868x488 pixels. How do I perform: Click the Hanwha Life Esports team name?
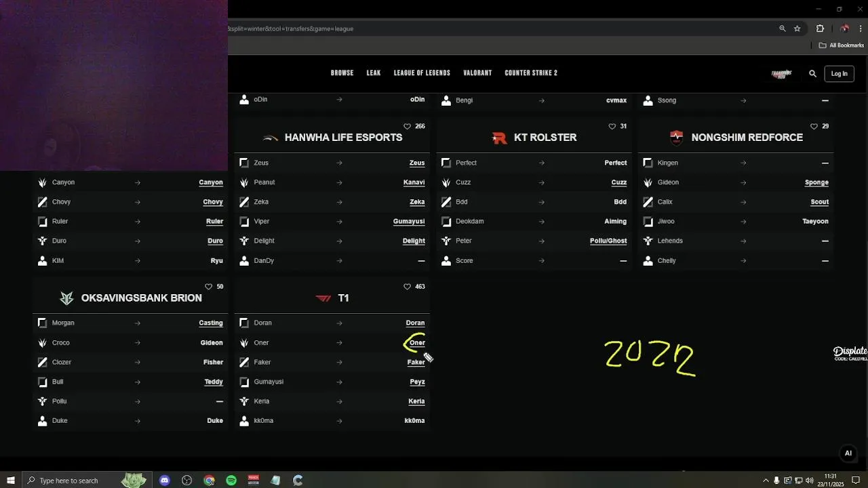[x=343, y=138]
